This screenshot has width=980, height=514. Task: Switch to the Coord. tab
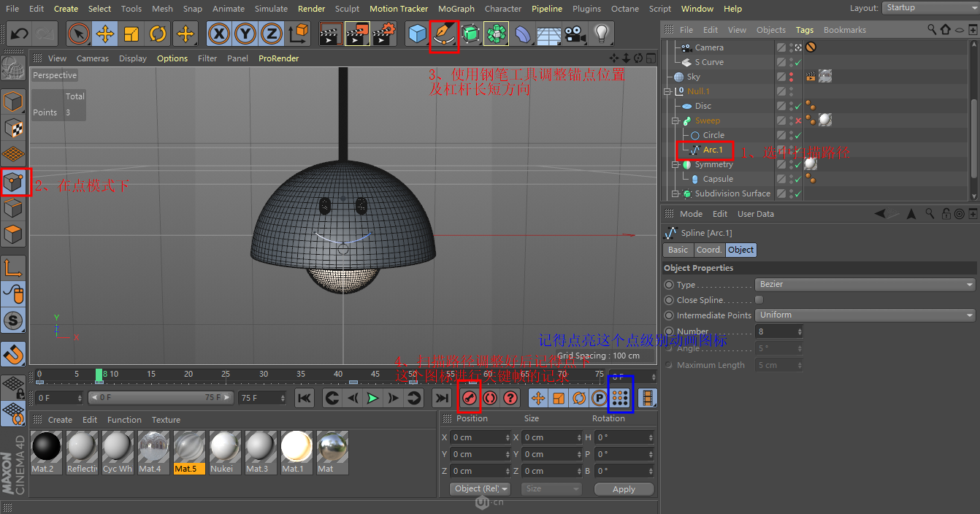tap(708, 250)
